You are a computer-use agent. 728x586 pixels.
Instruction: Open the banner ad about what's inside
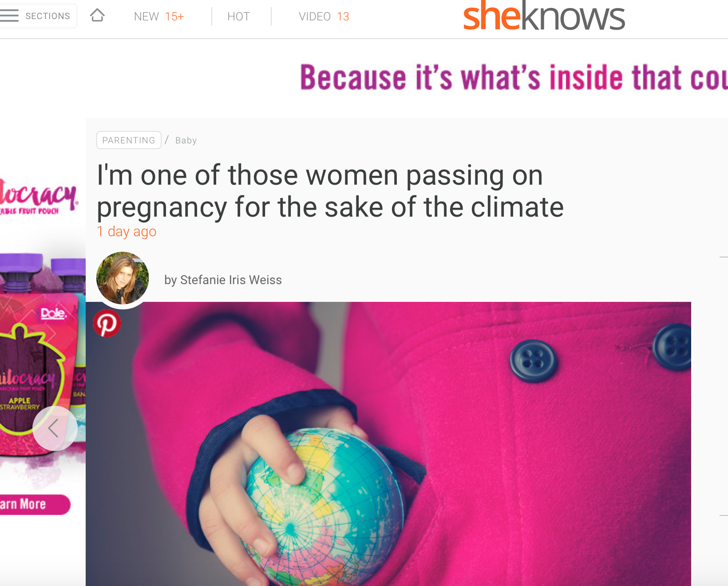click(x=514, y=78)
